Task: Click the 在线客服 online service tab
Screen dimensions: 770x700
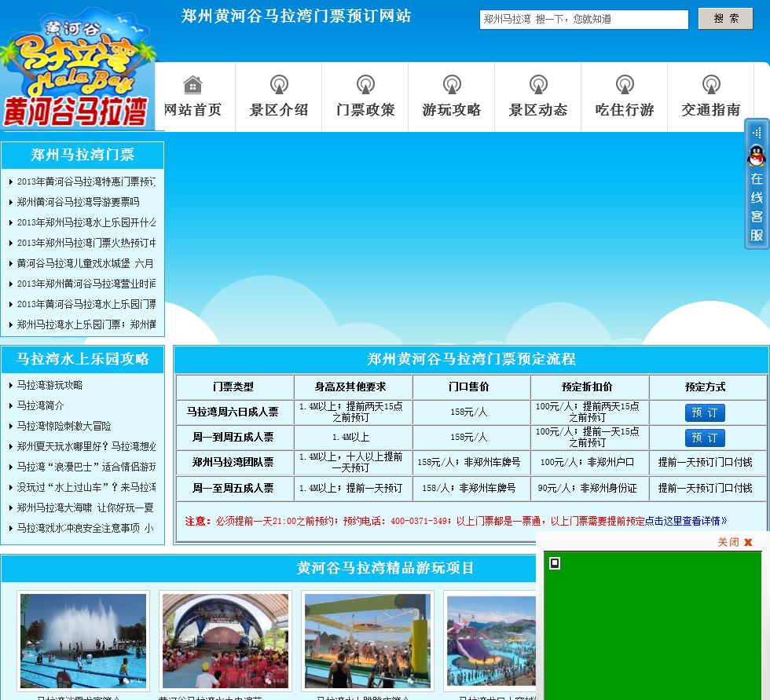Action: (x=757, y=206)
